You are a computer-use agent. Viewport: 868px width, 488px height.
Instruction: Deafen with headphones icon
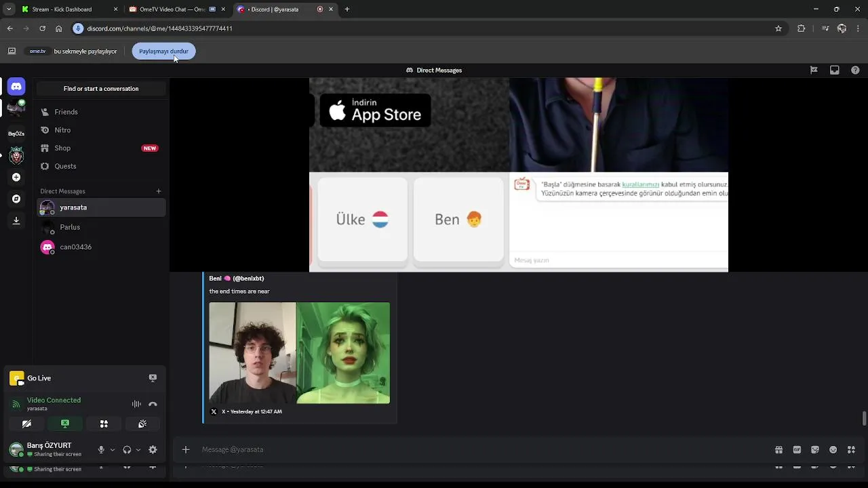(x=127, y=449)
